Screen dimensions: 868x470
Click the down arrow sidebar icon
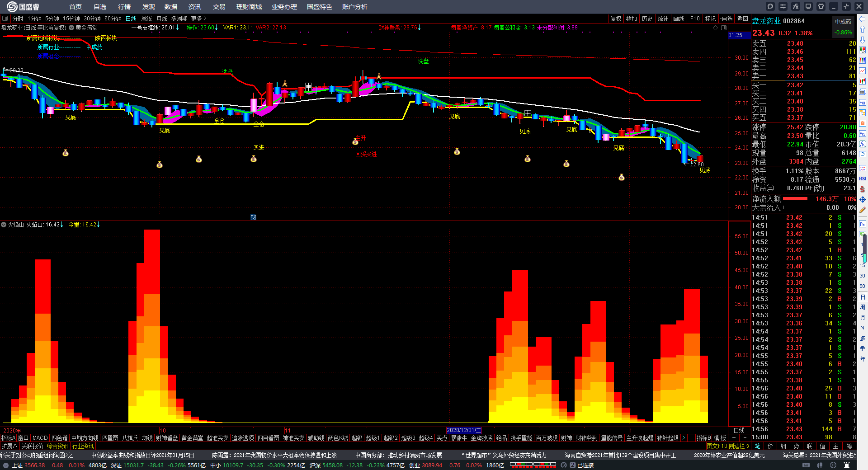[x=863, y=40]
